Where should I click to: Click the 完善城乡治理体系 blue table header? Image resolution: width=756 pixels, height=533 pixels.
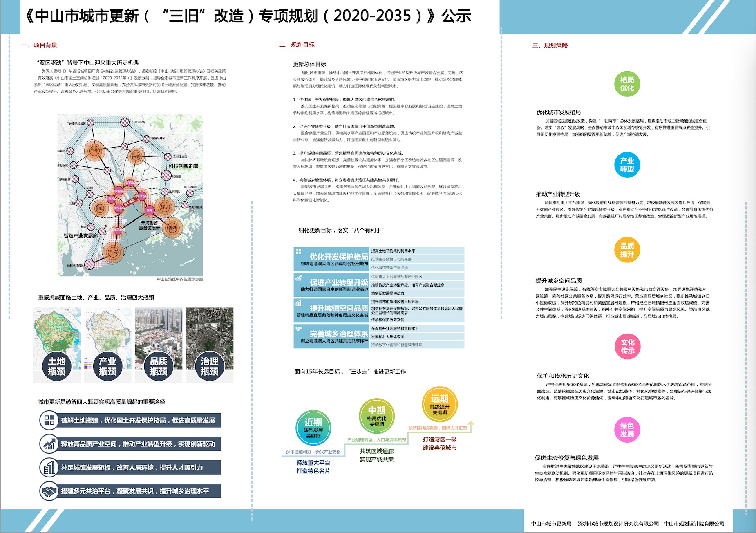(331, 336)
